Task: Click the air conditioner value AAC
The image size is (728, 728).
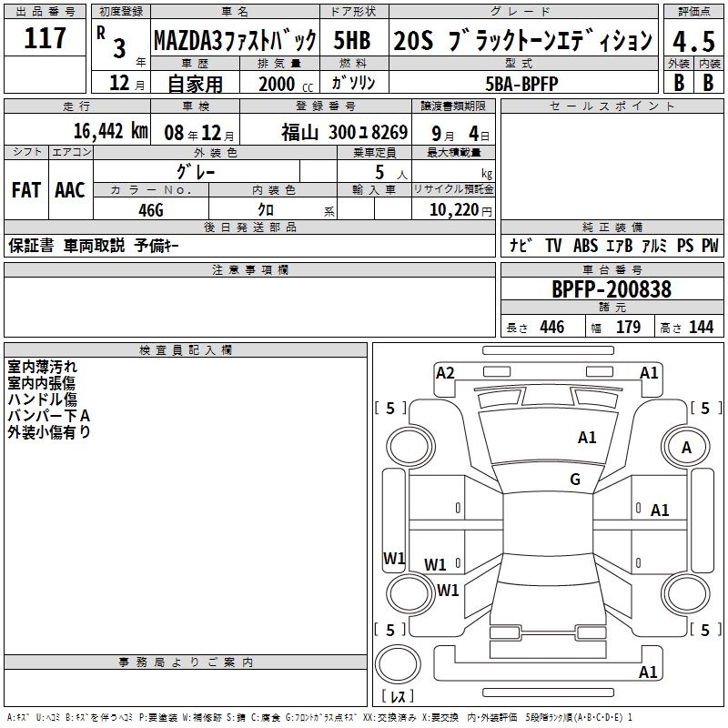Action: click(70, 190)
